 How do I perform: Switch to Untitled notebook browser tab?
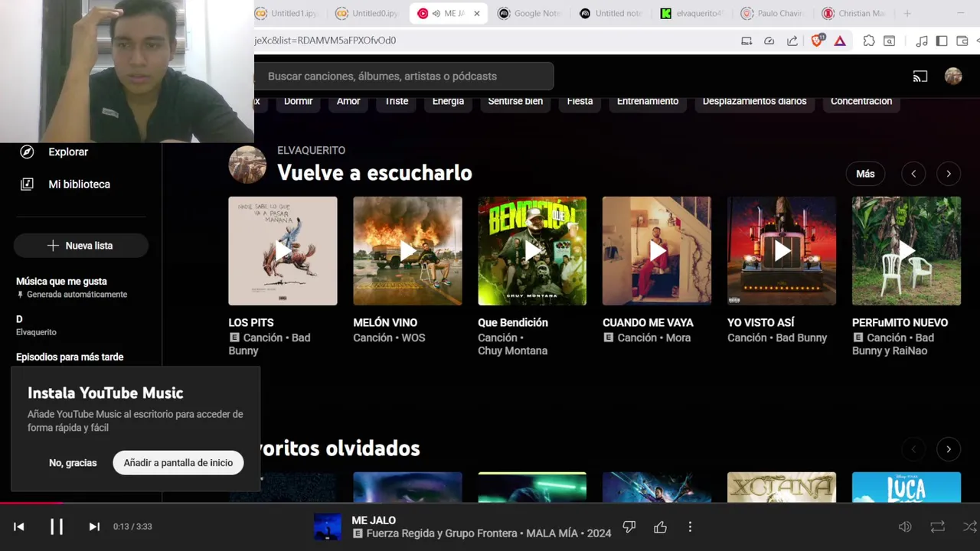pyautogui.click(x=611, y=13)
